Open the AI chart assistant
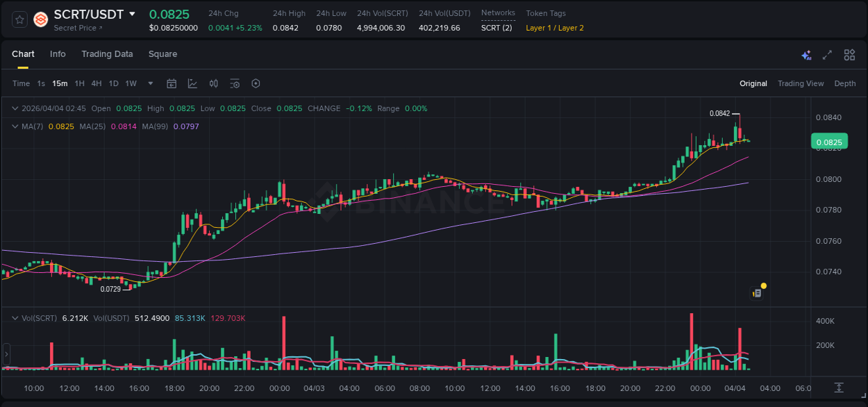The image size is (868, 407). point(806,54)
